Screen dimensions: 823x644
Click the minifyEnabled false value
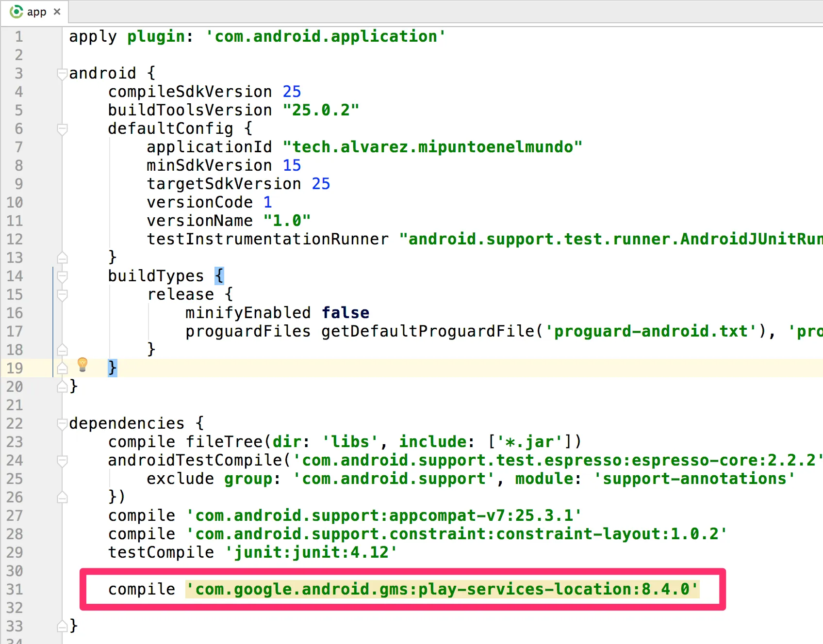tap(346, 313)
